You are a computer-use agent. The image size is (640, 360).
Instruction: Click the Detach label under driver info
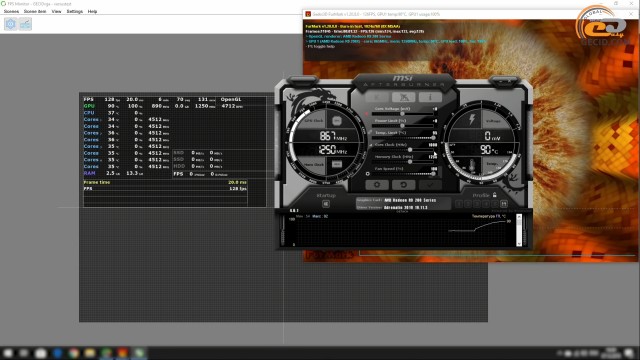coord(402,211)
